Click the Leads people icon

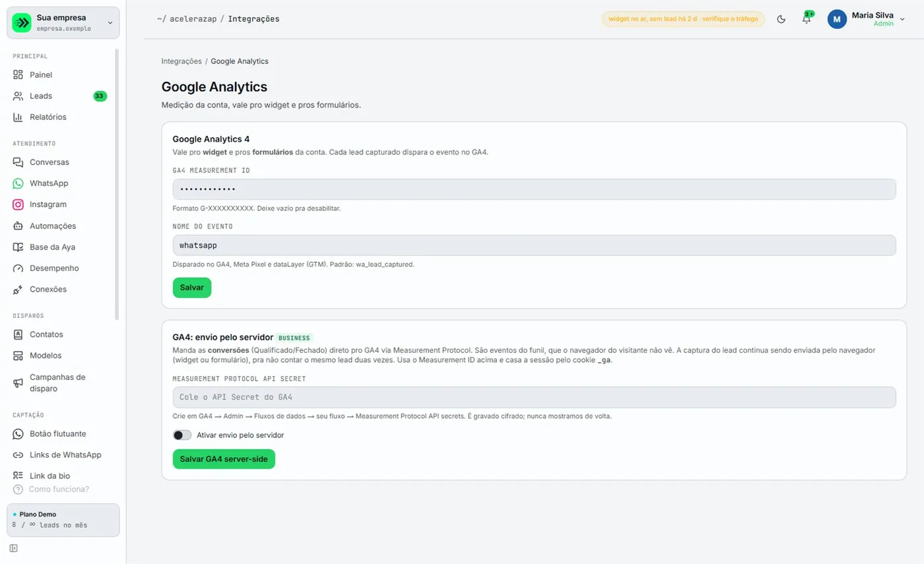point(18,96)
